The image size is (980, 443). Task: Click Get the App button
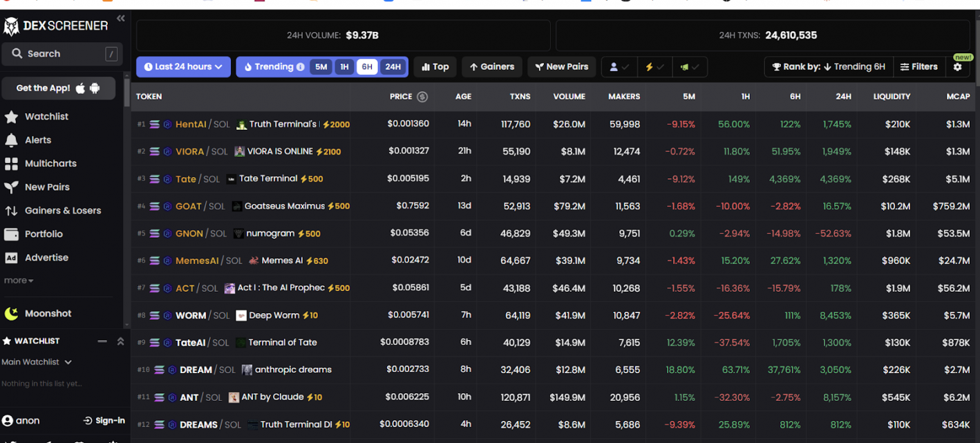tap(58, 88)
